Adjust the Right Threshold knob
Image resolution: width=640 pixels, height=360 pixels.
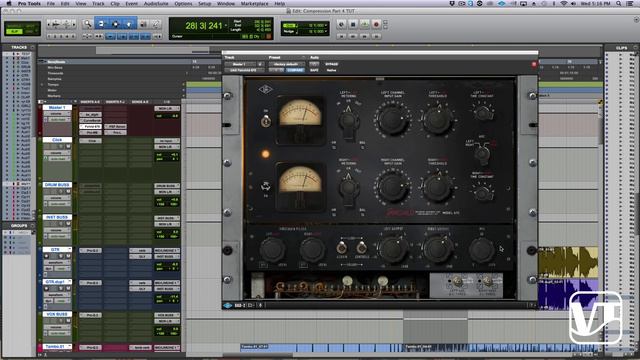[437, 187]
